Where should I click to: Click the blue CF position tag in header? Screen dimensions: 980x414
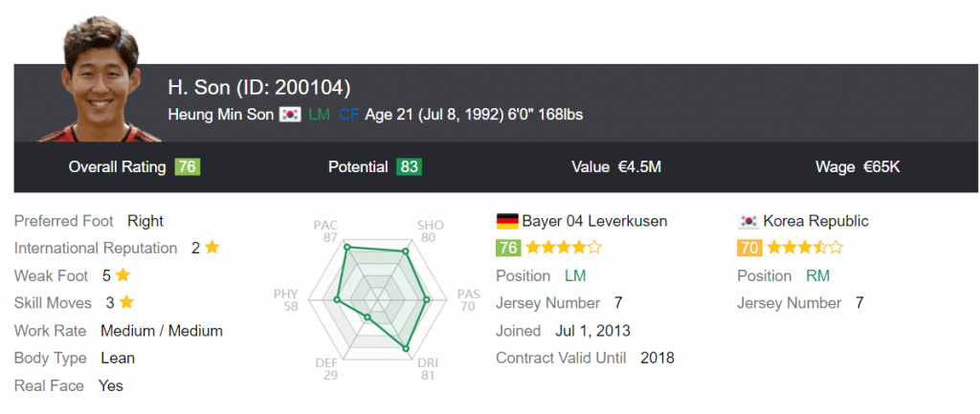348,115
